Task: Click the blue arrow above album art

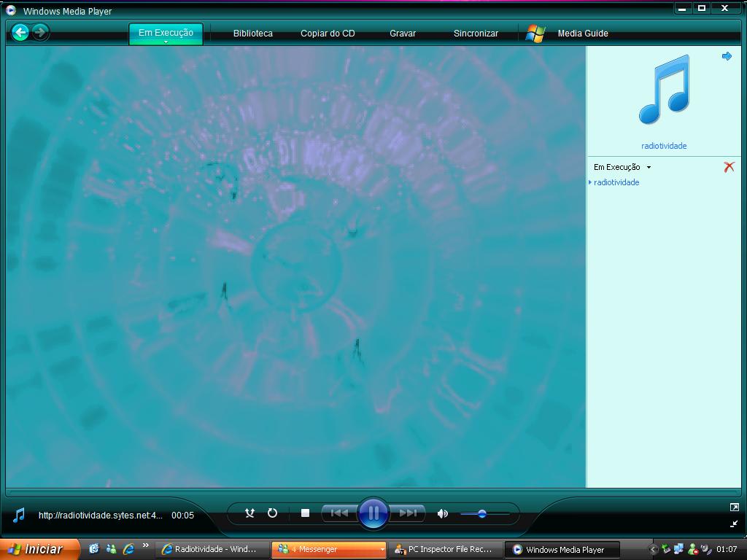Action: [x=727, y=56]
